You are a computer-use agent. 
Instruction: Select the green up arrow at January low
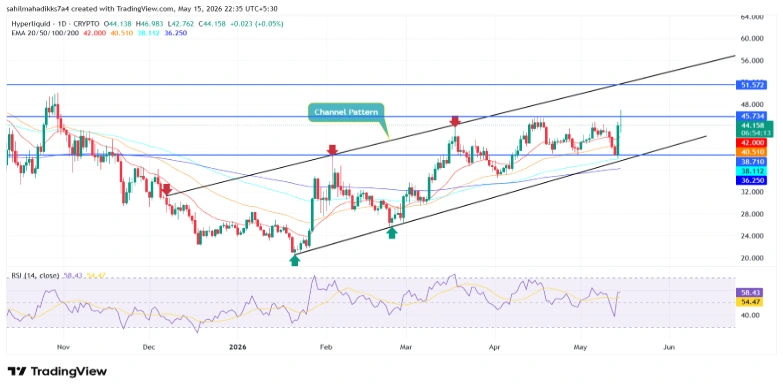coord(295,260)
